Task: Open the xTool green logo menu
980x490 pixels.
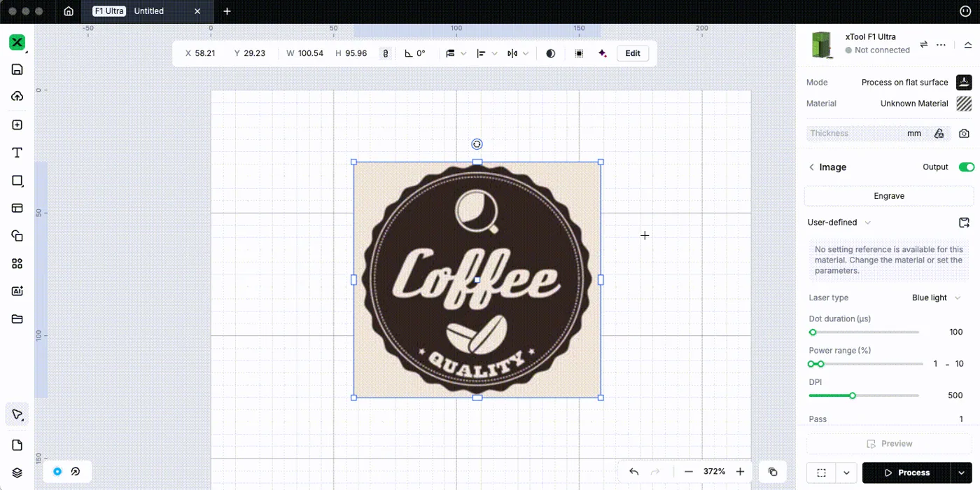Action: 17,43
